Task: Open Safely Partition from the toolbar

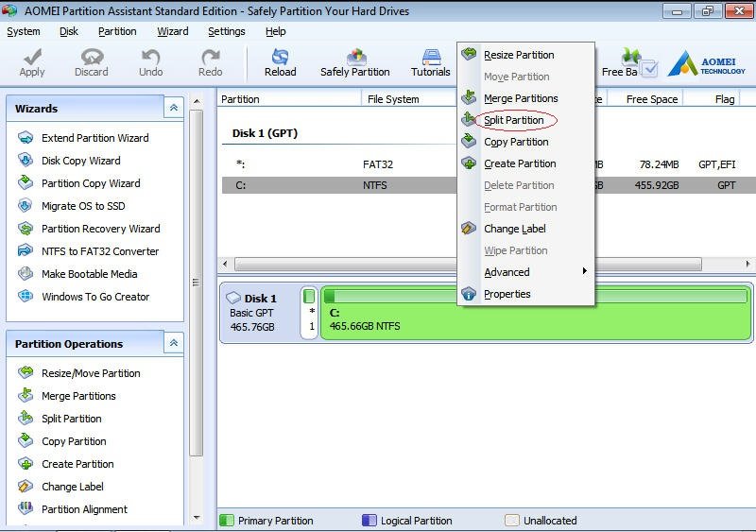Action: 355,63
